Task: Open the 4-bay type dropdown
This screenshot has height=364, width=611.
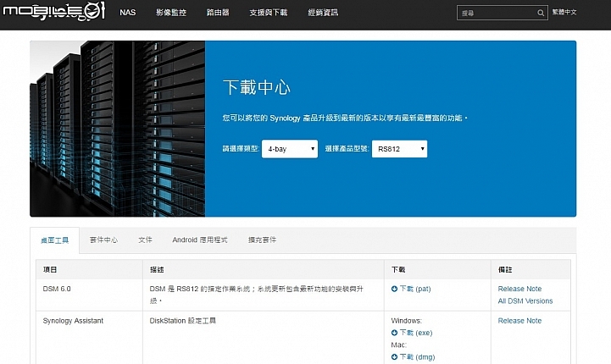Action: pos(290,149)
